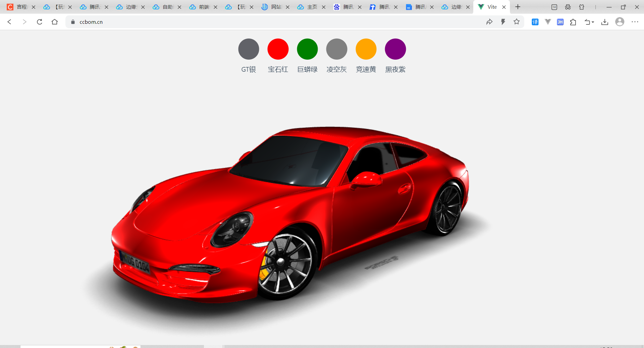Close the Vite tab

[x=504, y=7]
